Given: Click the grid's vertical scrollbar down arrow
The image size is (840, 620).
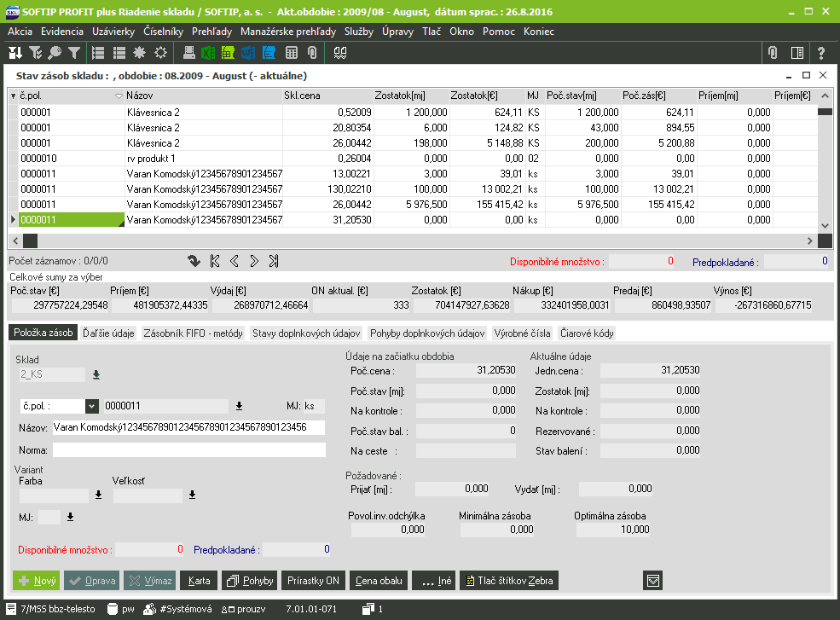Looking at the screenshot, I should click(825, 226).
